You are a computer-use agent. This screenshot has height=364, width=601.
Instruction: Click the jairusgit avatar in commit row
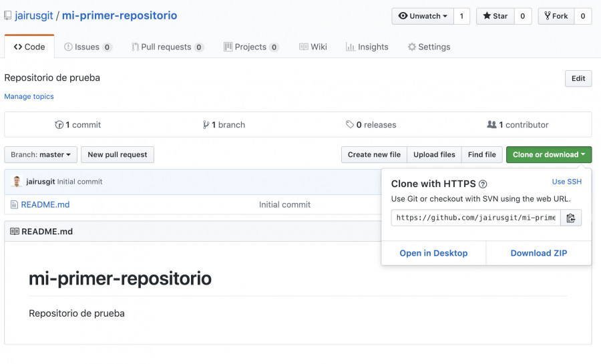17,182
